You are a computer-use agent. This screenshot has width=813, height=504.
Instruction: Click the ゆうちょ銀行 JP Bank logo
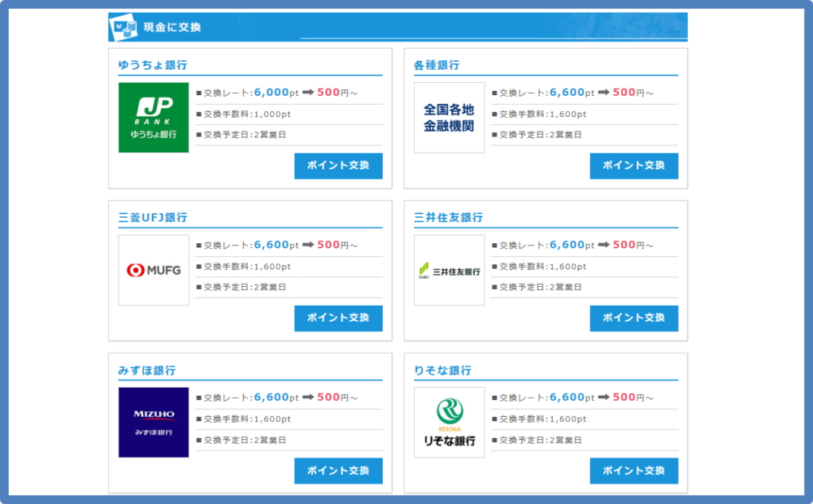154,118
